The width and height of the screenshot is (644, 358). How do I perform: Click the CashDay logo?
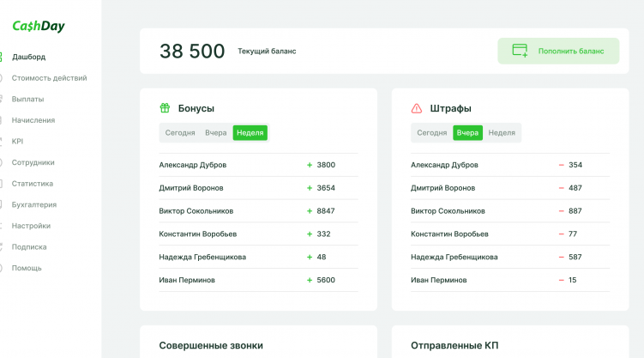coord(39,26)
